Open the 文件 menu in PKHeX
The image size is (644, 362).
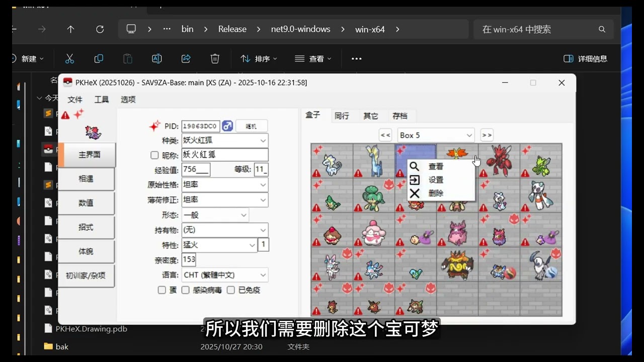[75, 100]
